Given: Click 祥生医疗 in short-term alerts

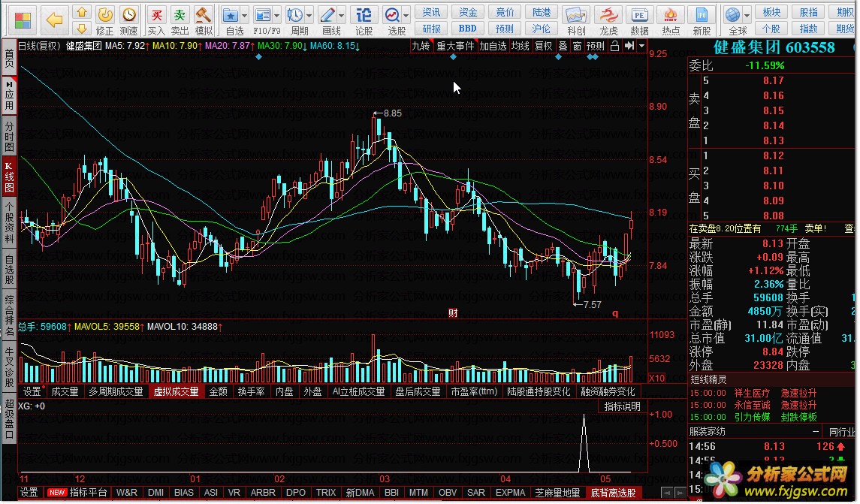Looking at the screenshot, I should coord(752,394).
